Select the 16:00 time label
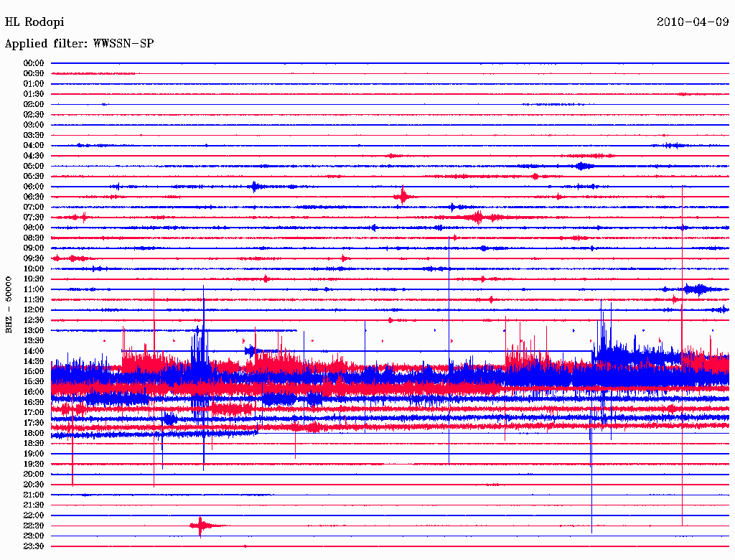The width and height of the screenshot is (735, 560). coord(34,392)
